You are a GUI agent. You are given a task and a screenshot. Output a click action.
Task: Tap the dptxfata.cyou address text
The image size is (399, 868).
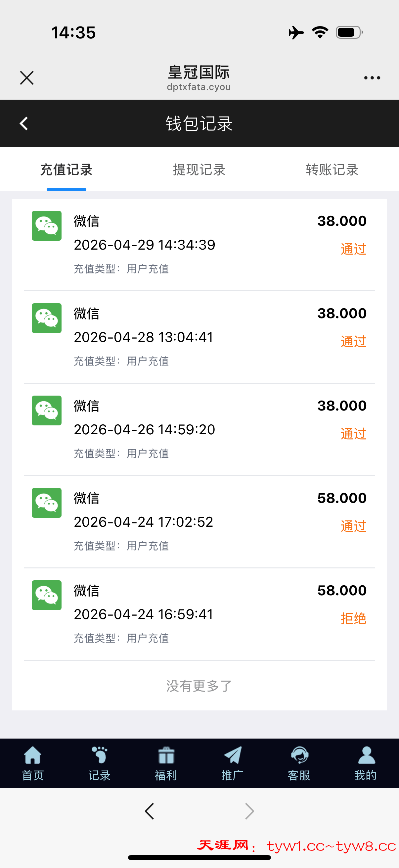[x=199, y=87]
